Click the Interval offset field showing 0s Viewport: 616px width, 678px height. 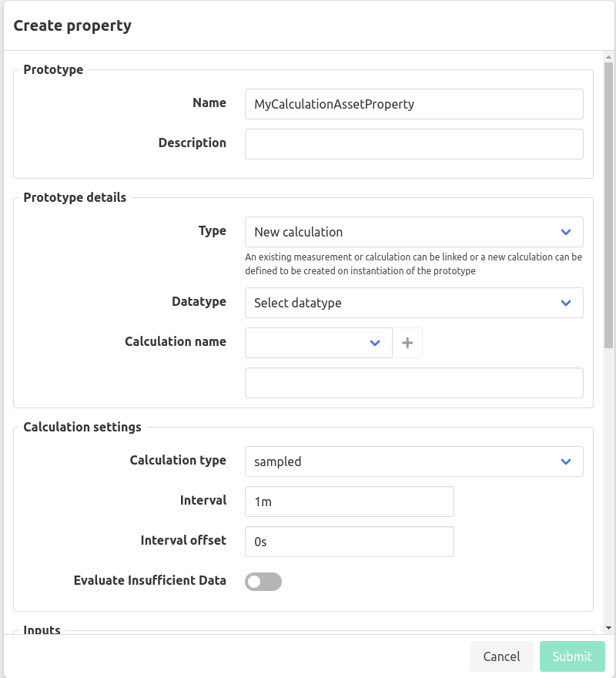tap(350, 542)
